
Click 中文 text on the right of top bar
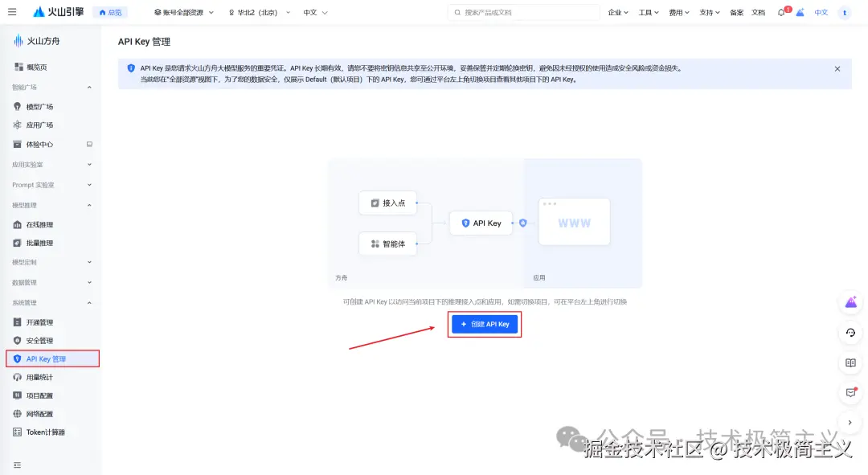[x=821, y=12]
